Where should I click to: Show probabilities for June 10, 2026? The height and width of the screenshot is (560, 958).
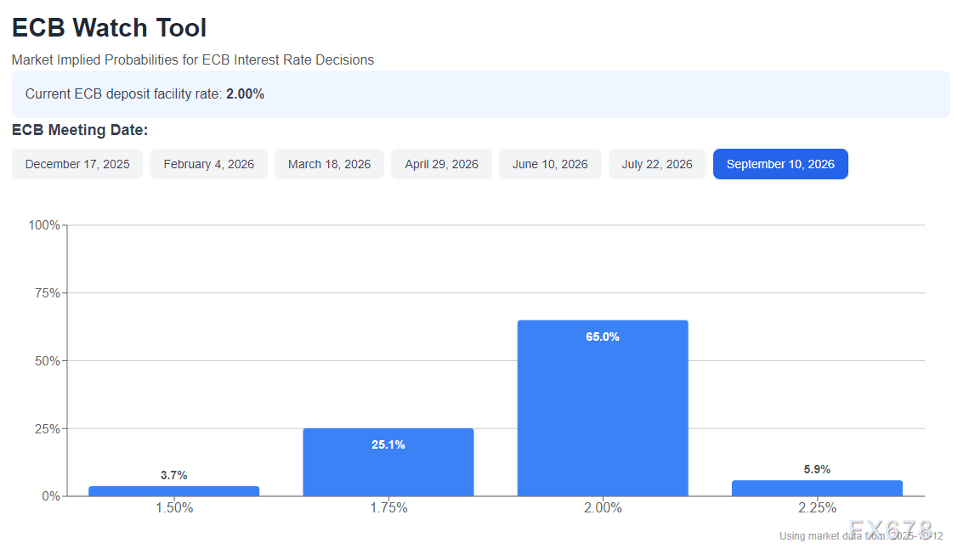click(550, 164)
